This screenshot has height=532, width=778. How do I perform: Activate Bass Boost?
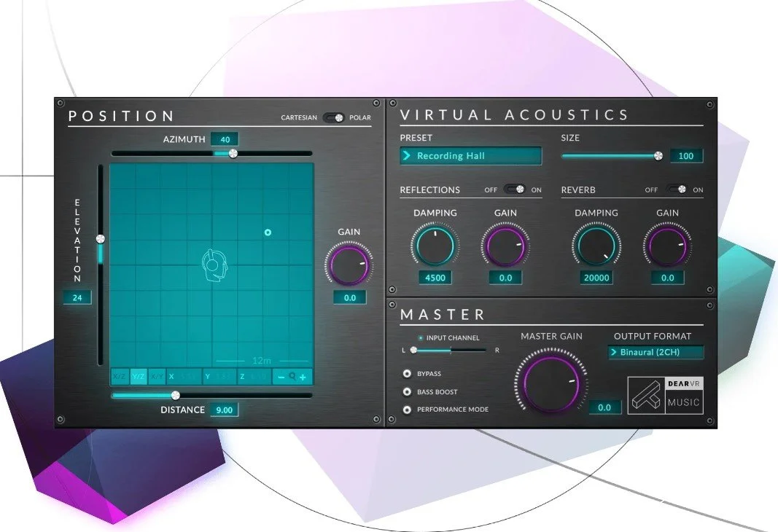point(407,391)
